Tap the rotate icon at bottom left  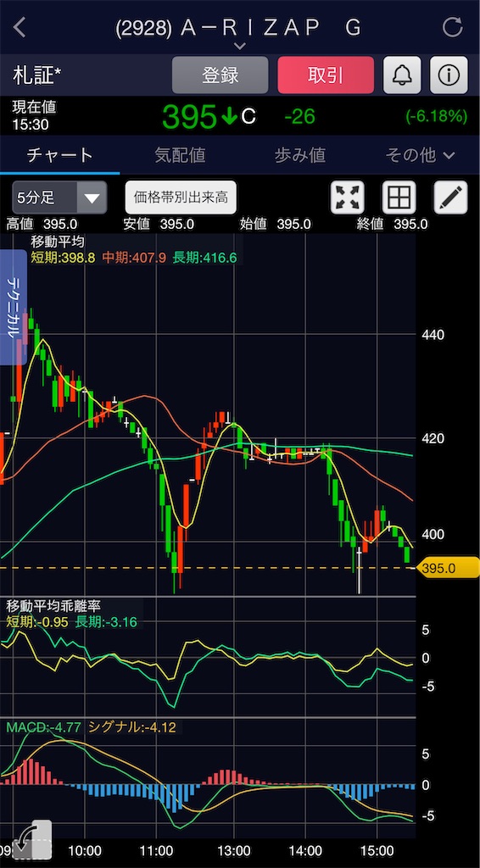point(32,839)
